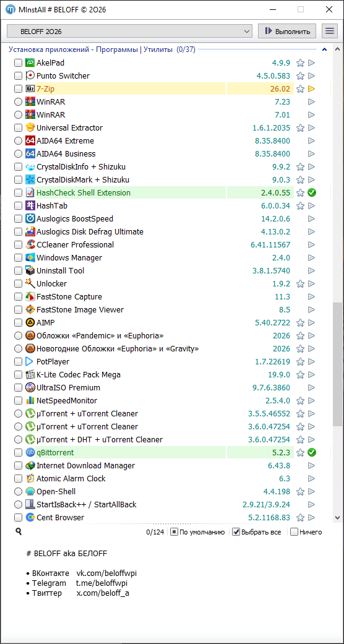Select µTorrent + DHT + uTorrent Cleaner radio button

click(x=18, y=440)
